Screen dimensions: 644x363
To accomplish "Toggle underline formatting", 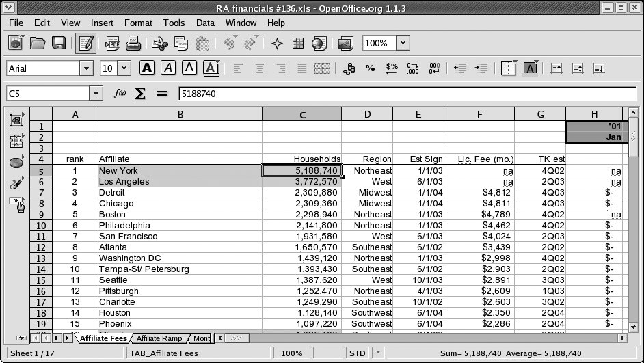I will pyautogui.click(x=189, y=68).
